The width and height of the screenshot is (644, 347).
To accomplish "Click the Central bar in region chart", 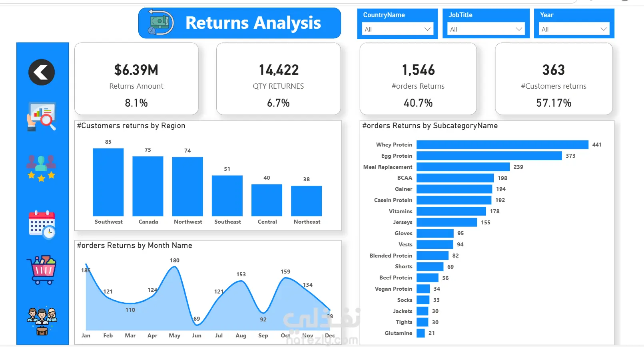I will [x=267, y=200].
